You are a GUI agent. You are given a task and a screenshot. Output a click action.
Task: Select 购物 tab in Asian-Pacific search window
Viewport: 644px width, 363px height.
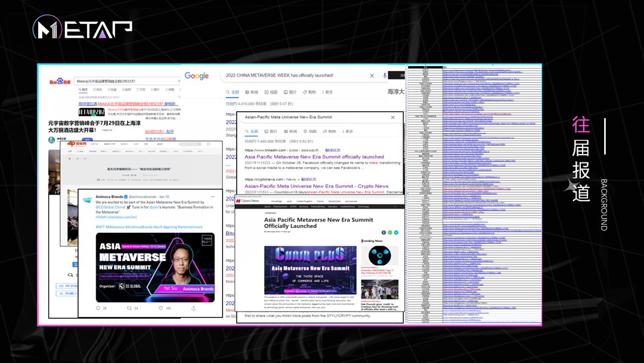click(329, 131)
